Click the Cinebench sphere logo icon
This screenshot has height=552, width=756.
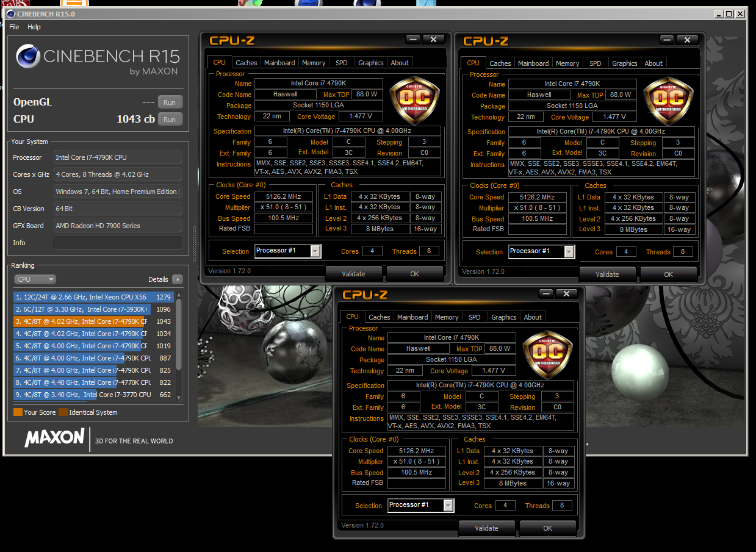(28, 56)
